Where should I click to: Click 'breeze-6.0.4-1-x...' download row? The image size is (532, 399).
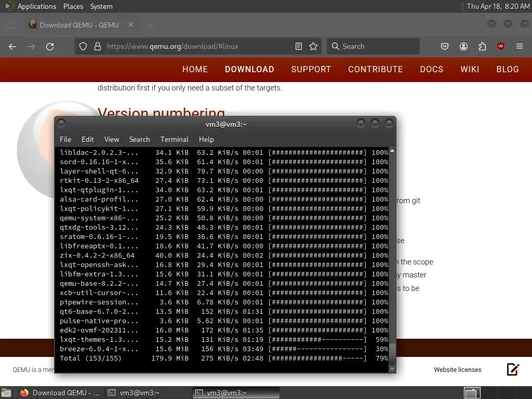[224, 349]
